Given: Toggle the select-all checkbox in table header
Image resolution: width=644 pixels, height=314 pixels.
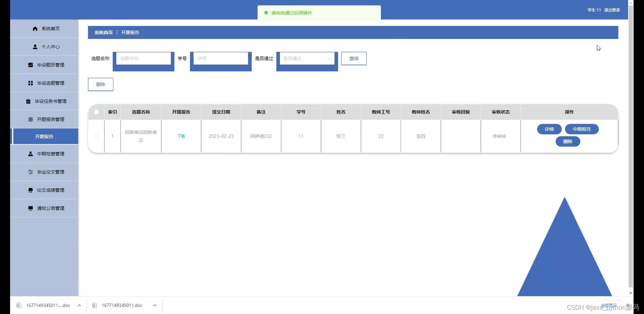Looking at the screenshot, I should point(97,112).
